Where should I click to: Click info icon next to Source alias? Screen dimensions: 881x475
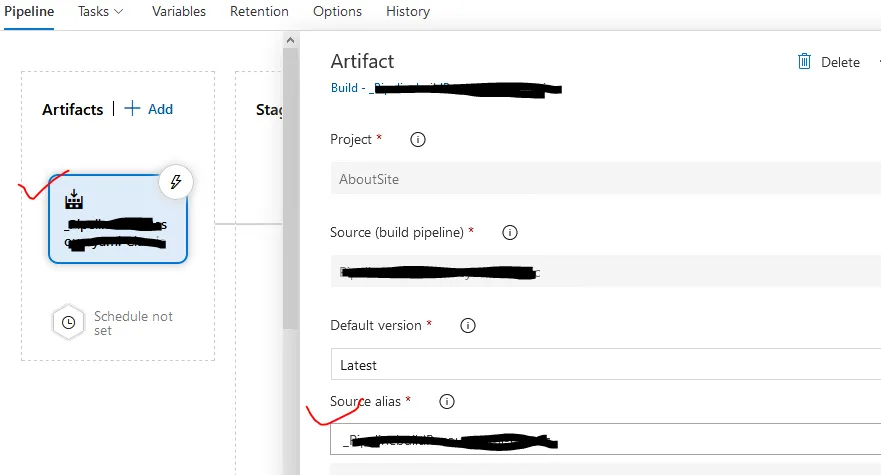[x=447, y=402]
